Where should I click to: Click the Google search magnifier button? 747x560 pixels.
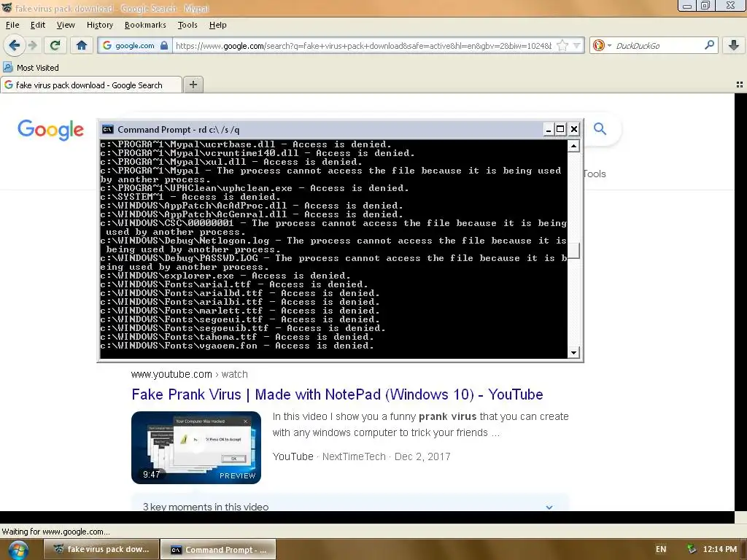click(x=600, y=128)
